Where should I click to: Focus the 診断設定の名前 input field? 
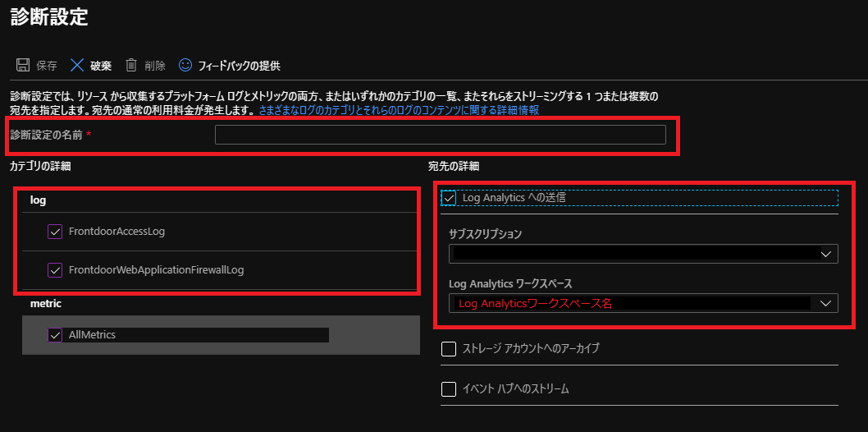pyautogui.click(x=440, y=135)
